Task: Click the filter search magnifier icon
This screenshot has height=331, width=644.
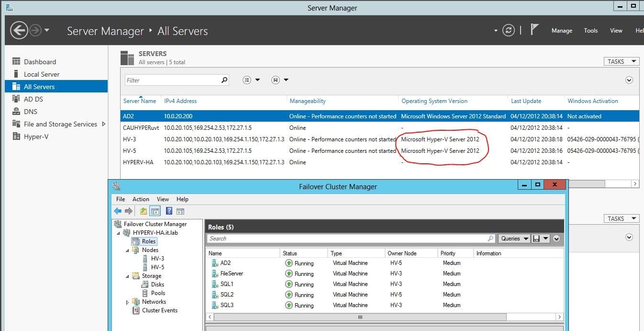Action: (224, 80)
